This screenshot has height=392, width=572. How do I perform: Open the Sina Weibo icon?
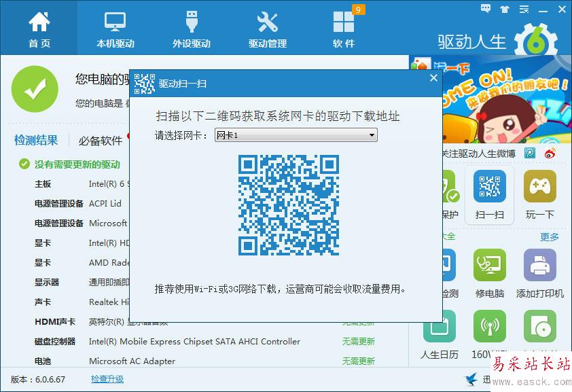[550, 153]
